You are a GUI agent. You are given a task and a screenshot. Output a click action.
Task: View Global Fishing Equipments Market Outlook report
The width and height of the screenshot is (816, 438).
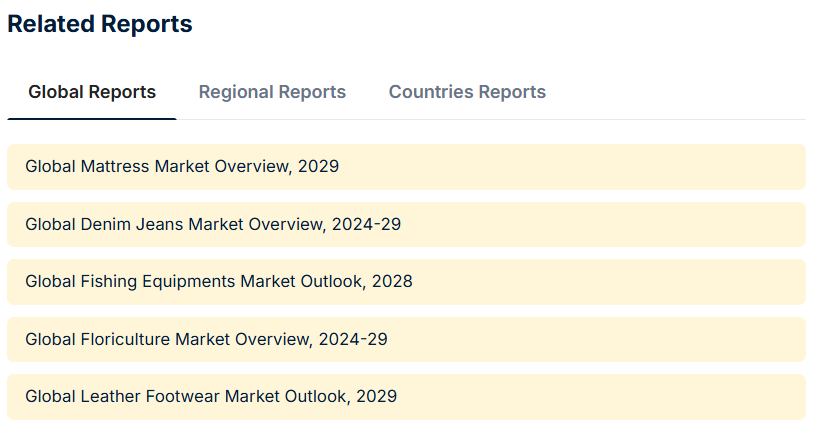[219, 282]
